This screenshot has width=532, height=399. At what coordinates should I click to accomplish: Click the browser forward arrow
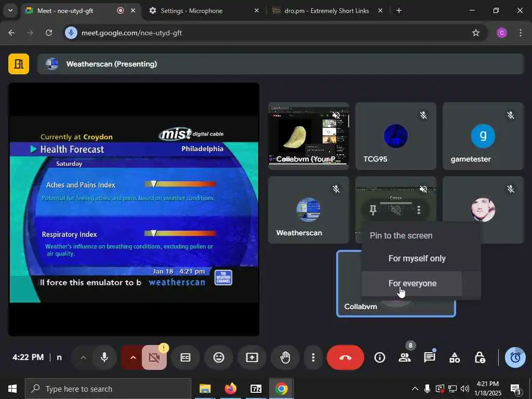30,33
